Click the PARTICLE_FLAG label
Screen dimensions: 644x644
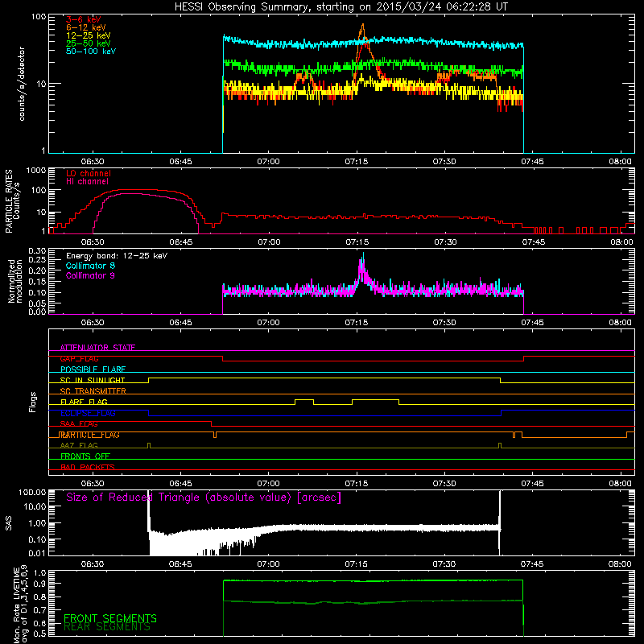[89, 435]
